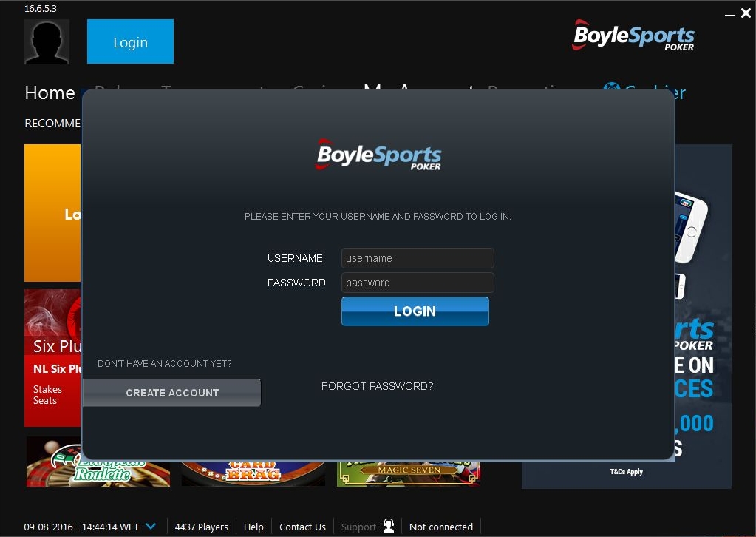
Task: Minimize the poker client window
Action: [729, 15]
